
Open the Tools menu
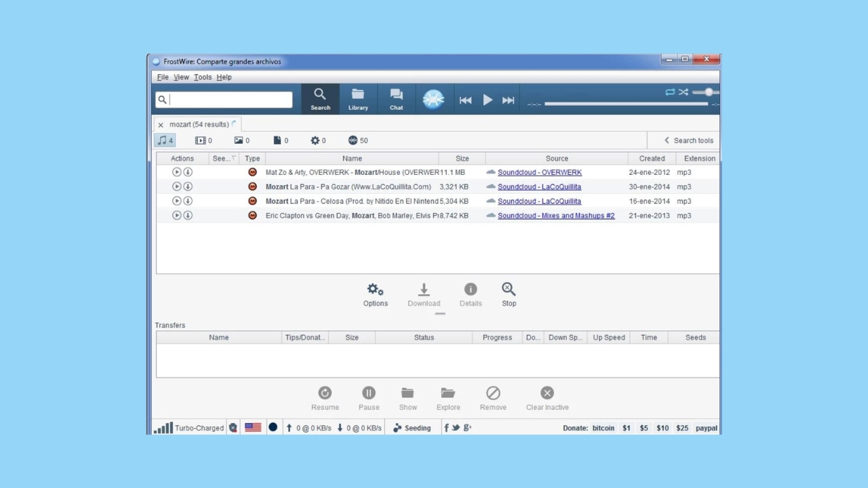[x=203, y=77]
